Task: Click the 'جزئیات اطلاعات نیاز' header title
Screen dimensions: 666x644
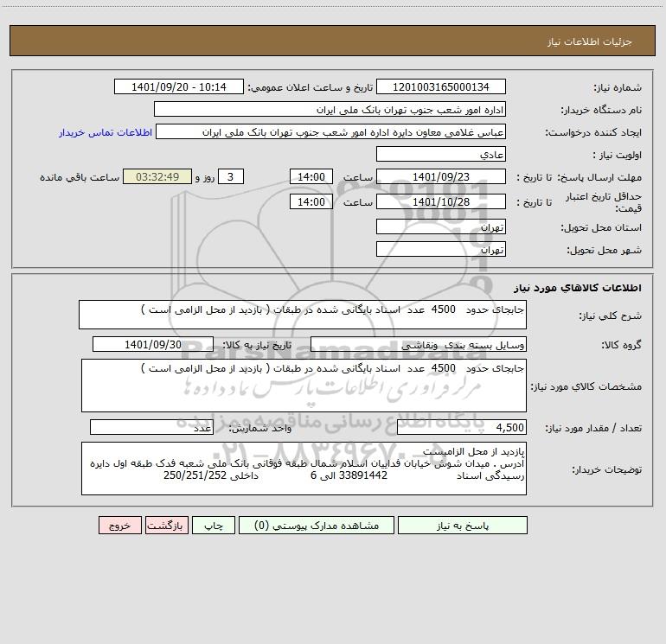Action: click(590, 41)
